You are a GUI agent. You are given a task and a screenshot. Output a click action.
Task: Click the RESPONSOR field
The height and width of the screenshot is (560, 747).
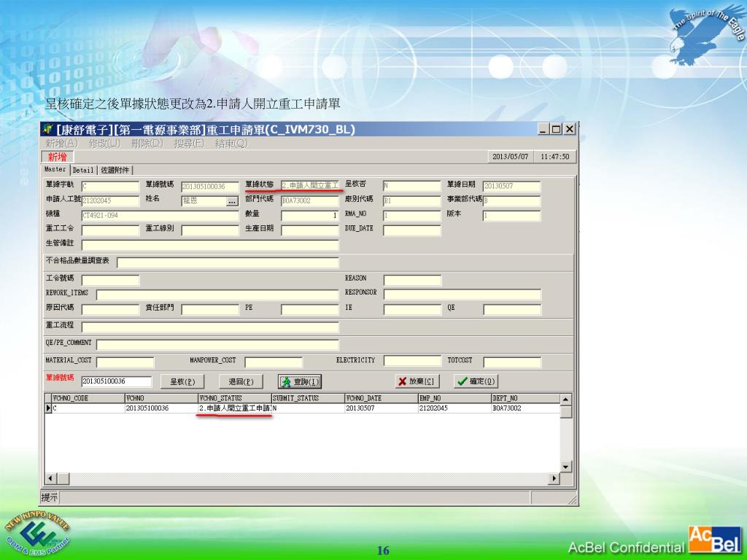point(462,295)
